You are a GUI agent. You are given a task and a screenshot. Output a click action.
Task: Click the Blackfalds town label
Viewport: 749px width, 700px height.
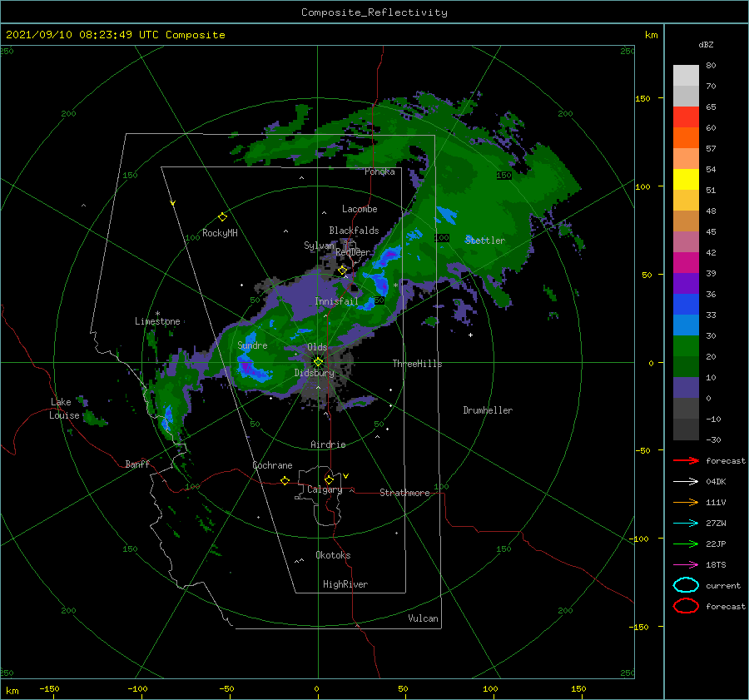pyautogui.click(x=354, y=231)
